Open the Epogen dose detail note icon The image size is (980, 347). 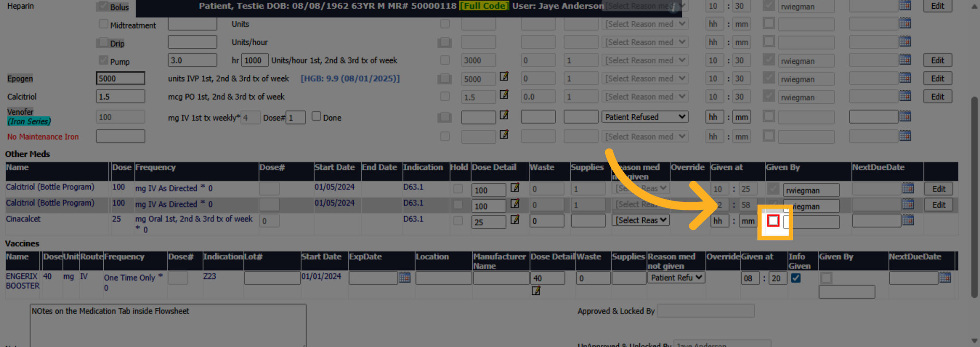504,76
